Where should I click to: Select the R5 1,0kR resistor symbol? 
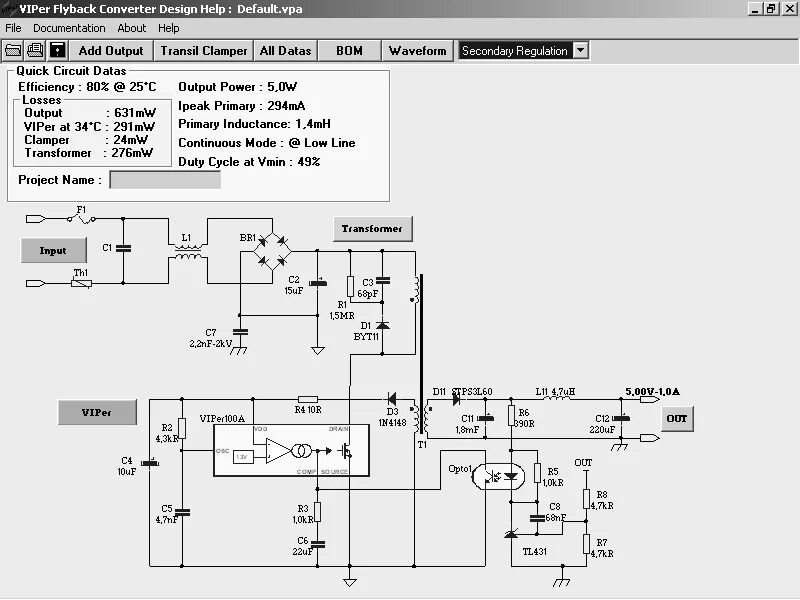pyautogui.click(x=537, y=473)
